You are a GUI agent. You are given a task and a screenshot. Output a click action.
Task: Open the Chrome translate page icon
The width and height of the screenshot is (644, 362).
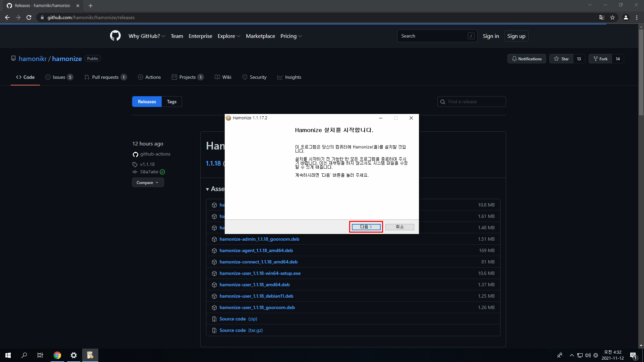coord(602,17)
